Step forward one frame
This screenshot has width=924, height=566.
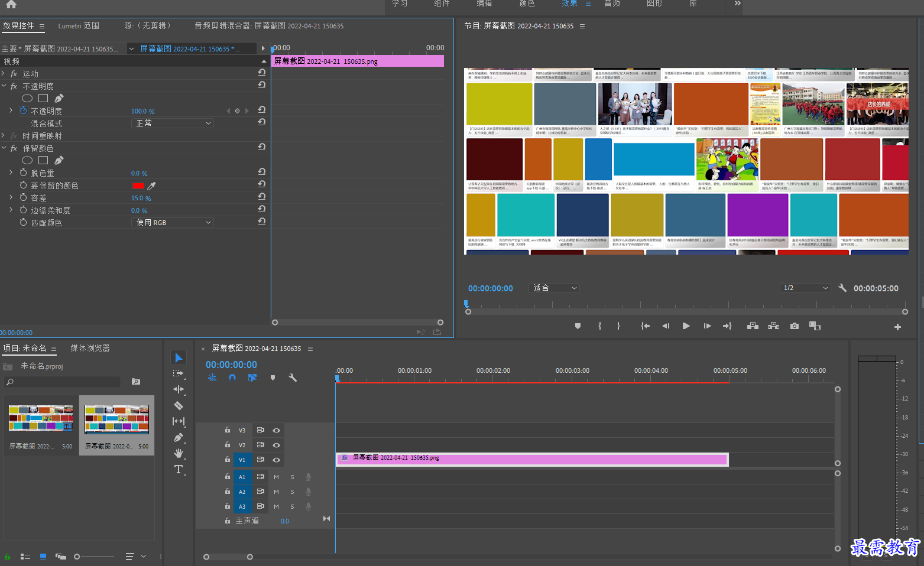pos(707,326)
